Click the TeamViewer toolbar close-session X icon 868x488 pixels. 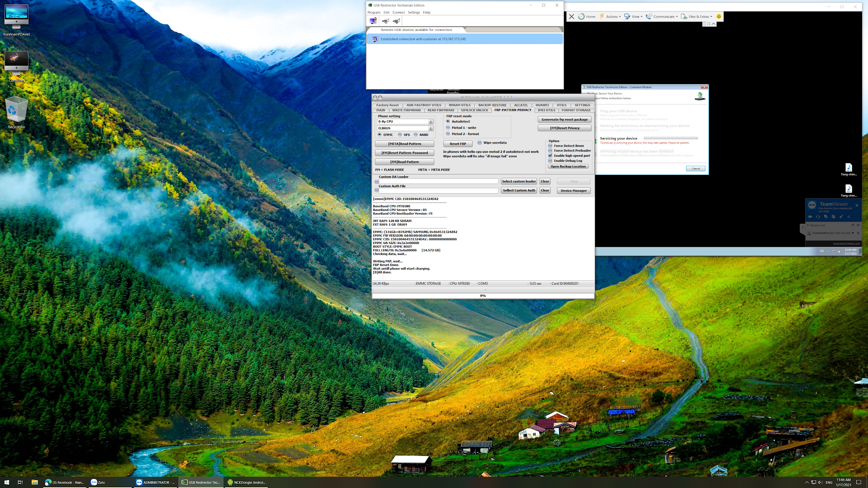pyautogui.click(x=571, y=17)
